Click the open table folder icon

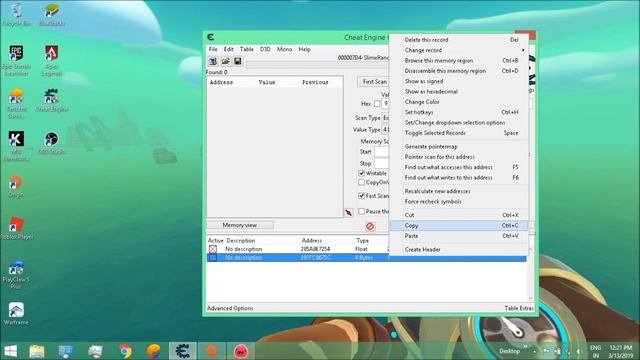[225, 61]
